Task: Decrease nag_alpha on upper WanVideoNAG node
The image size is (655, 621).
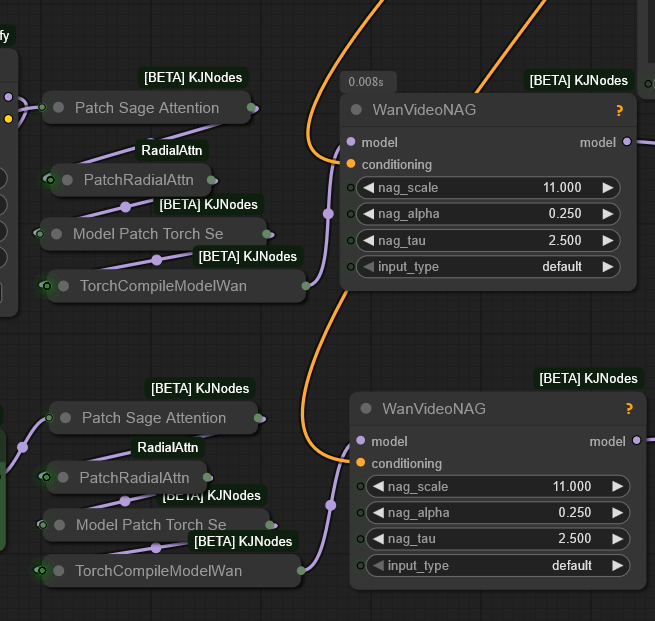Action: (368, 214)
